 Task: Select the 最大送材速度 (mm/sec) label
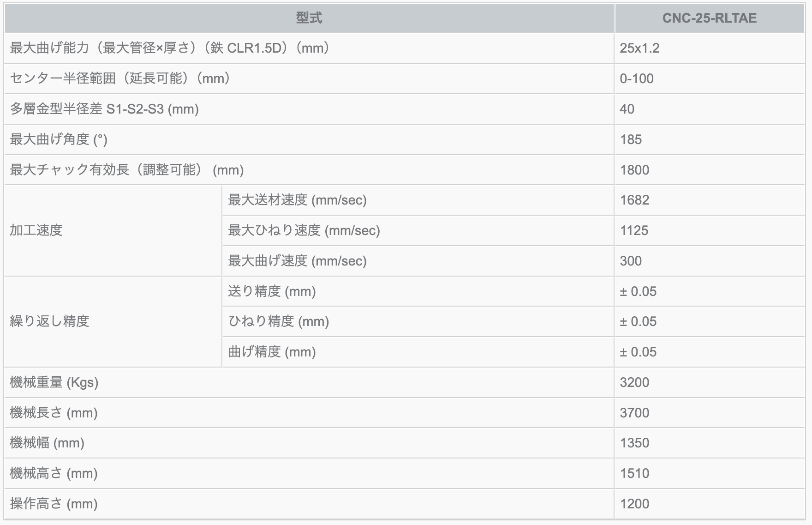click(x=297, y=200)
